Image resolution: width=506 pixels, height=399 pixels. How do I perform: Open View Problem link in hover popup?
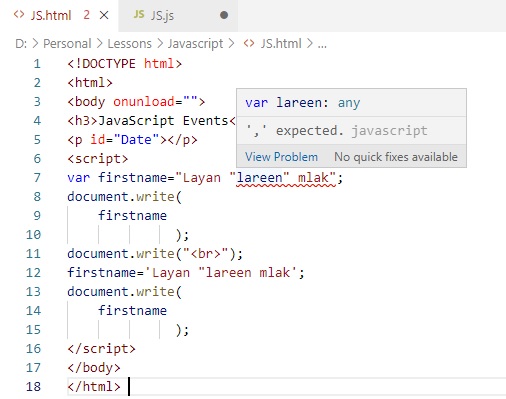point(281,157)
